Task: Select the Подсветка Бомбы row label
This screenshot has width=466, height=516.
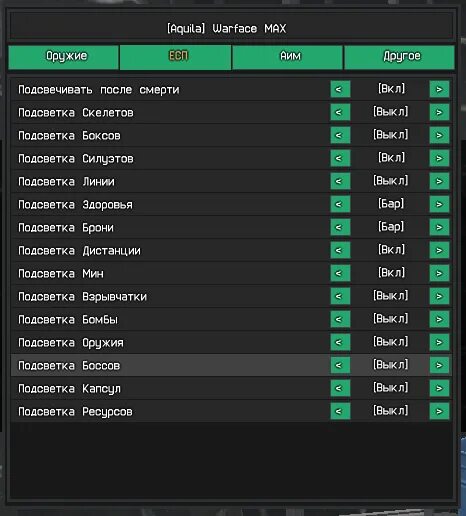Action: 68,320
